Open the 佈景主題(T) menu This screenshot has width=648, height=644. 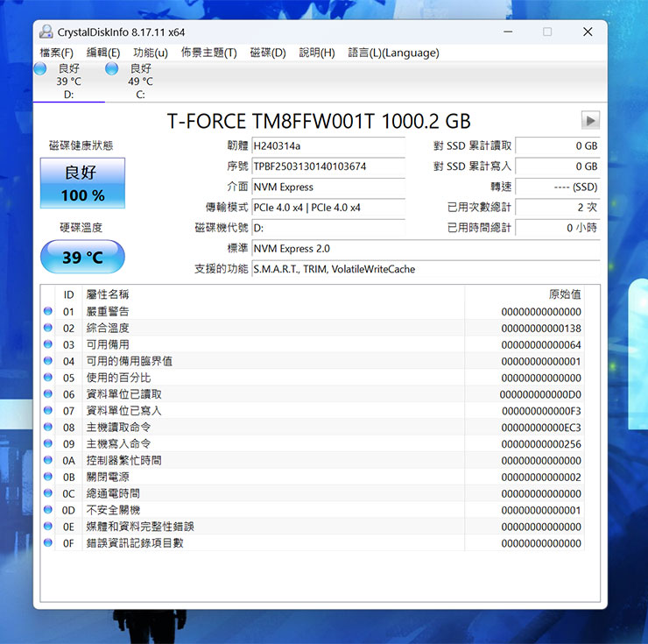click(208, 53)
